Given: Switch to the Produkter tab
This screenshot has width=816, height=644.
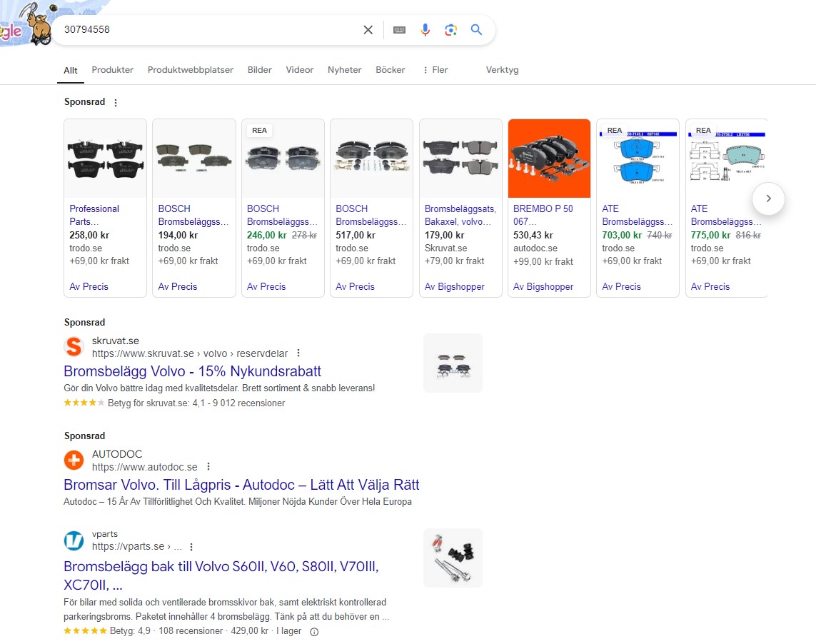Looking at the screenshot, I should (112, 70).
